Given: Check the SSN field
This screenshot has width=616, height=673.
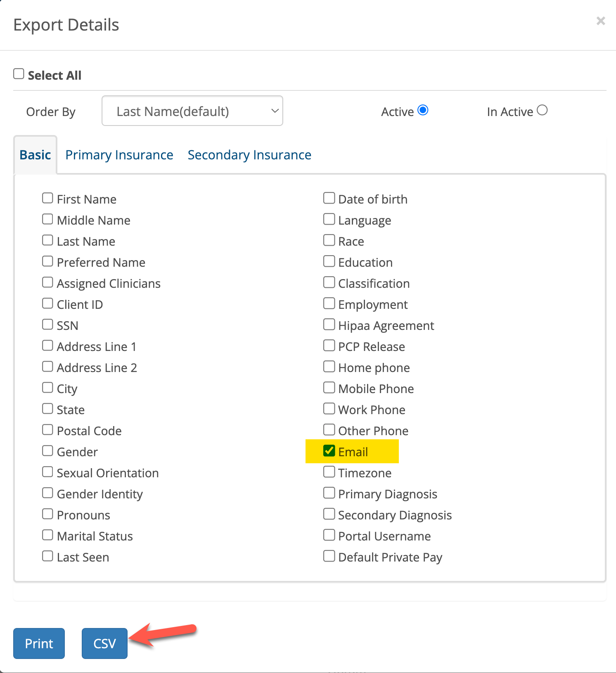Looking at the screenshot, I should pyautogui.click(x=47, y=324).
